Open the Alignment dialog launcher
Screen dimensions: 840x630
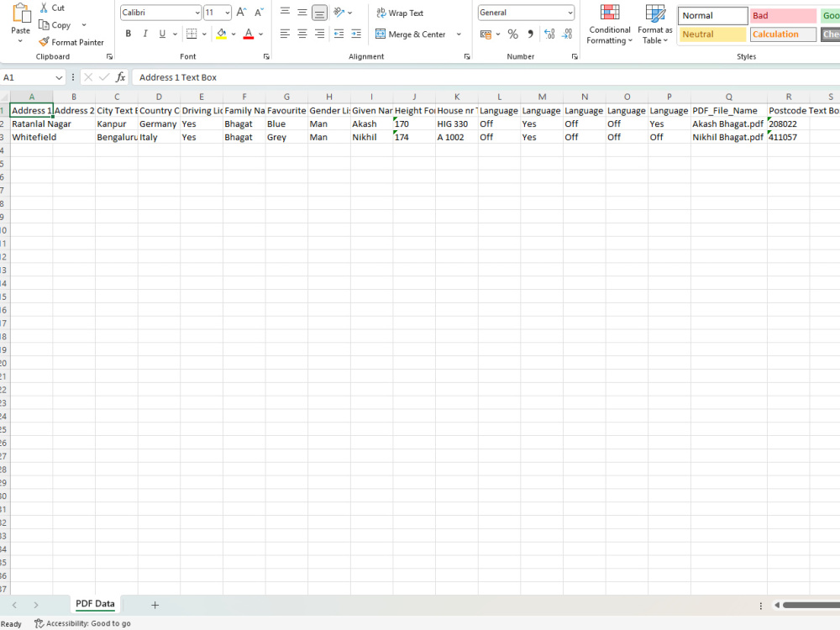point(466,56)
